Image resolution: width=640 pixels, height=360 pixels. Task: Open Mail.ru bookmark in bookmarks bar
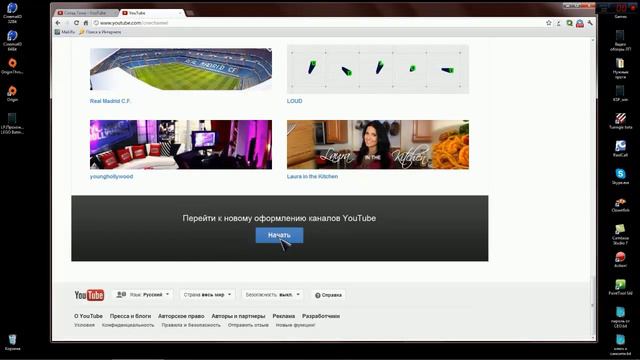65,32
